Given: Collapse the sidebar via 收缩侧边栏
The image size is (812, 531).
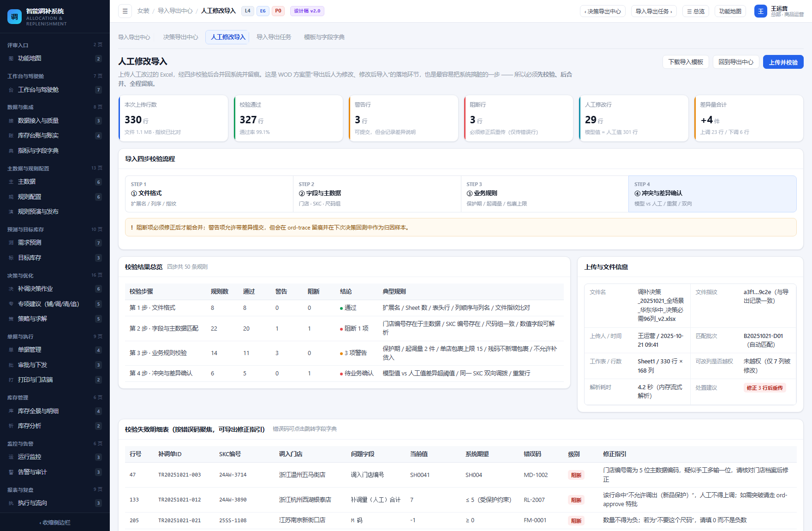Looking at the screenshot, I should (x=55, y=523).
